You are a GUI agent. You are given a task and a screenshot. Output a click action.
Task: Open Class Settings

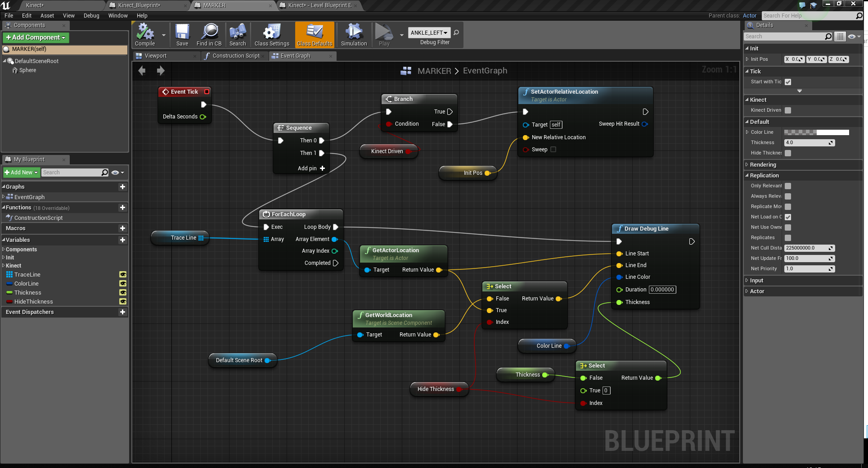[272, 35]
